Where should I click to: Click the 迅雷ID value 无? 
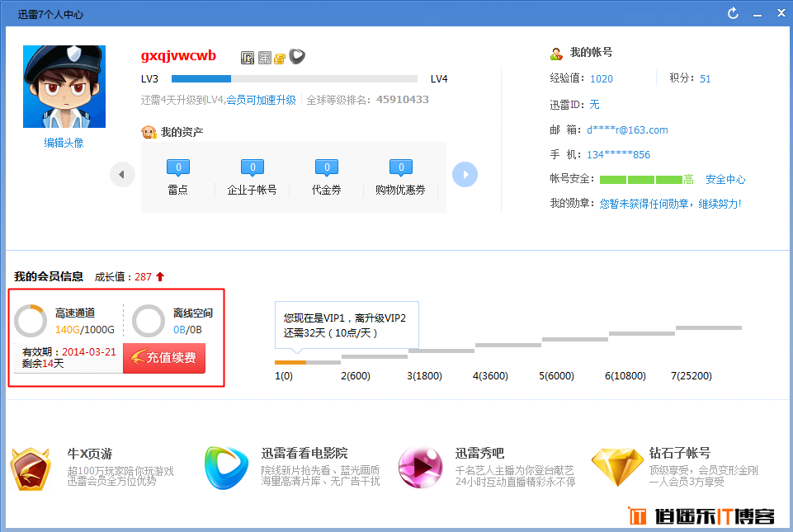point(594,105)
